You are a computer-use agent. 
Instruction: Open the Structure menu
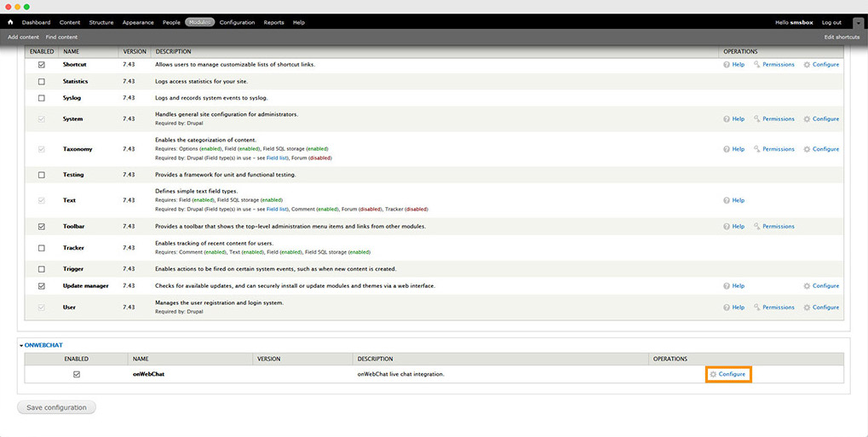tap(101, 23)
